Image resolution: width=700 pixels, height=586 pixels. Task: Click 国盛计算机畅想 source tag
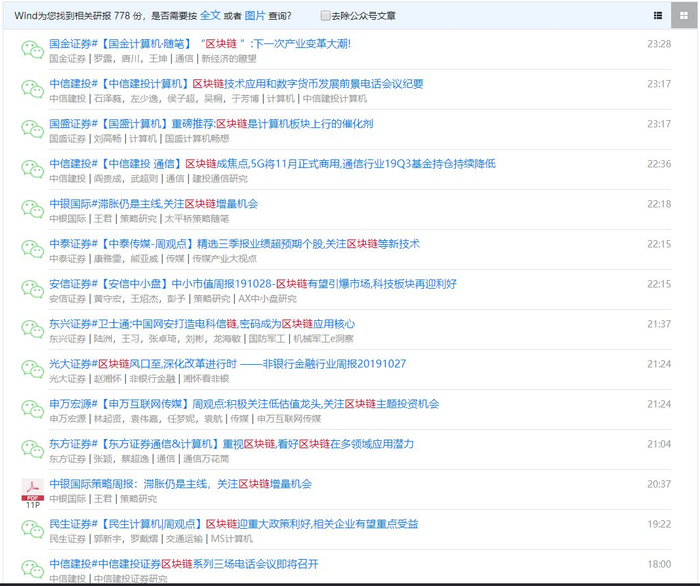click(197, 139)
